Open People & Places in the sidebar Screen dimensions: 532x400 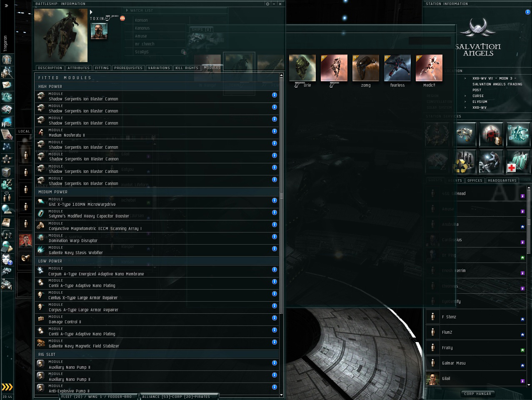[x=6, y=72]
